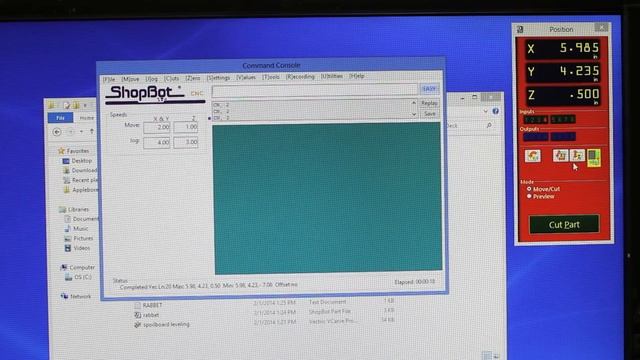Click the Explorer Home tab

tap(87, 118)
